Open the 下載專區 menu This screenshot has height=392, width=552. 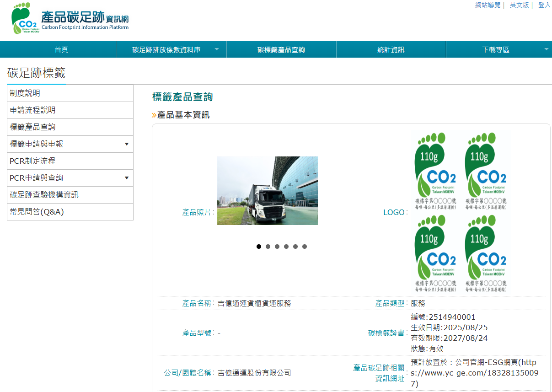(x=496, y=50)
